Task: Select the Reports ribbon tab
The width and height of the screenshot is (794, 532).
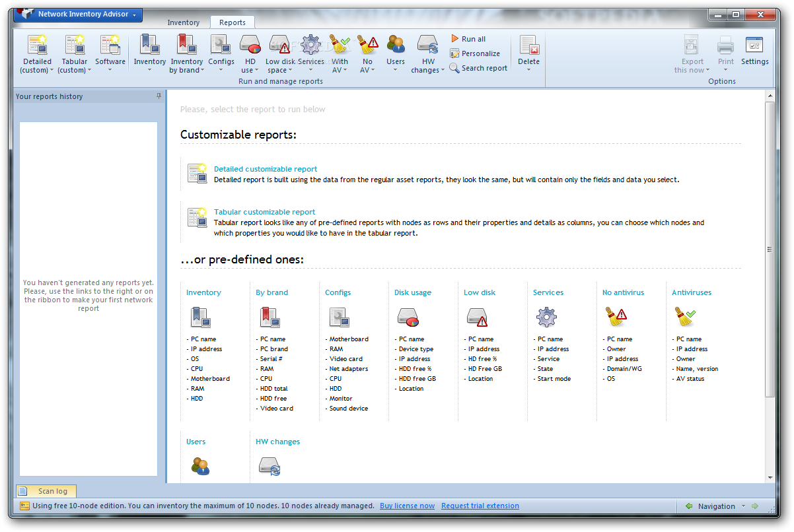Action: point(233,22)
